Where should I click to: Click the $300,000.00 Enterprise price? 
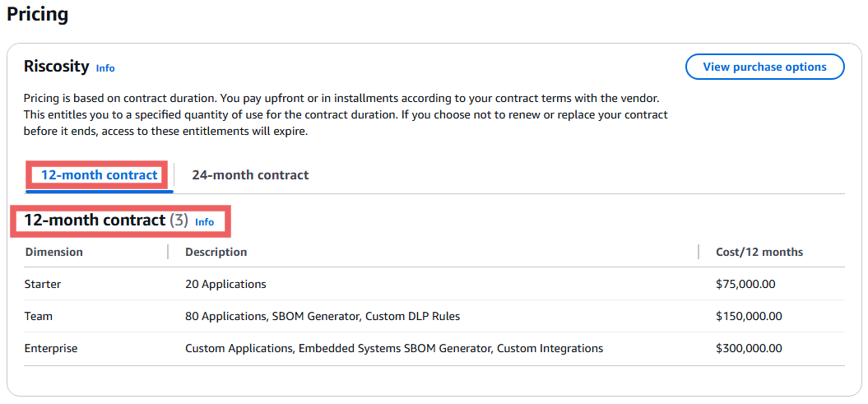(x=749, y=349)
